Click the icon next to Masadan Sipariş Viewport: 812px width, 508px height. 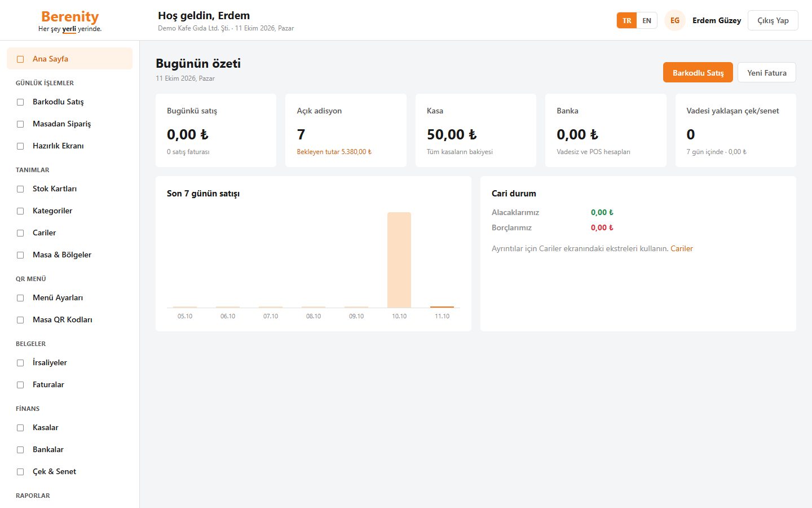coord(20,124)
